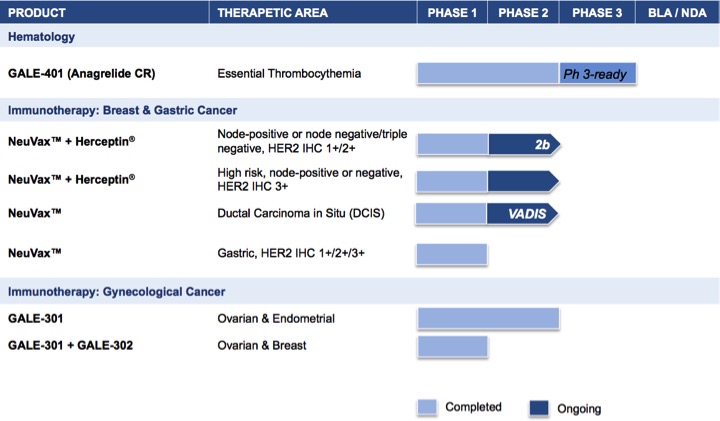This screenshot has height=421, width=720.
Task: Expand Immunotherapy: Gynecological Cancer section
Action: [116, 291]
